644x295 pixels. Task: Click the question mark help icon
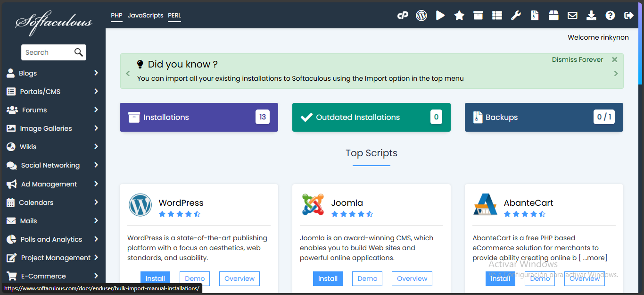[x=610, y=16]
